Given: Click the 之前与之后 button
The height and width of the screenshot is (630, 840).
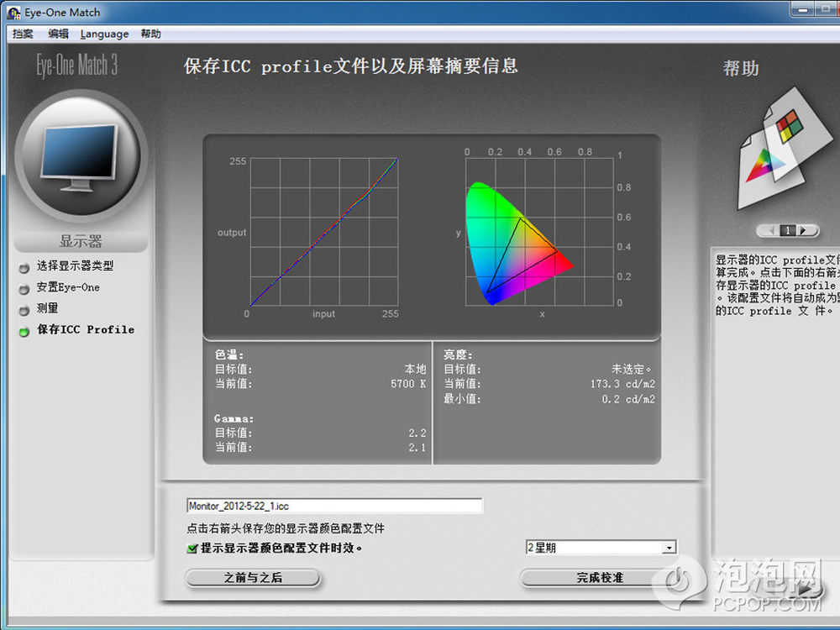Looking at the screenshot, I should click(253, 578).
